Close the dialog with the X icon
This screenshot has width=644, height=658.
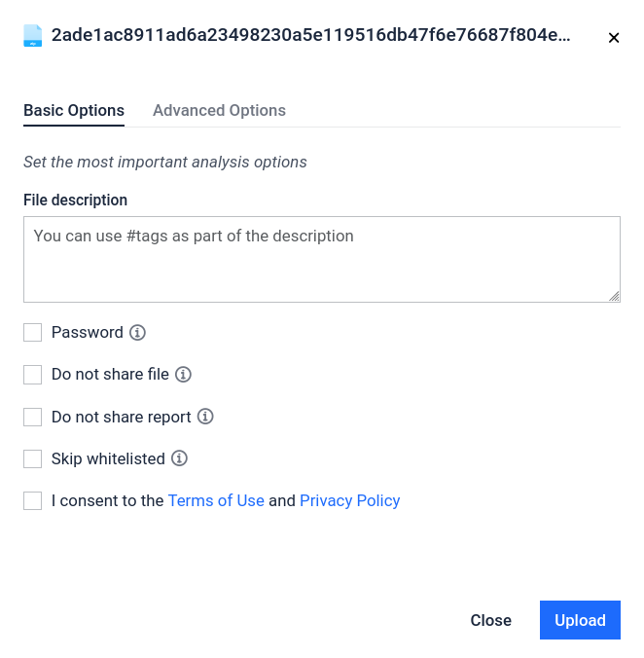pyautogui.click(x=614, y=38)
